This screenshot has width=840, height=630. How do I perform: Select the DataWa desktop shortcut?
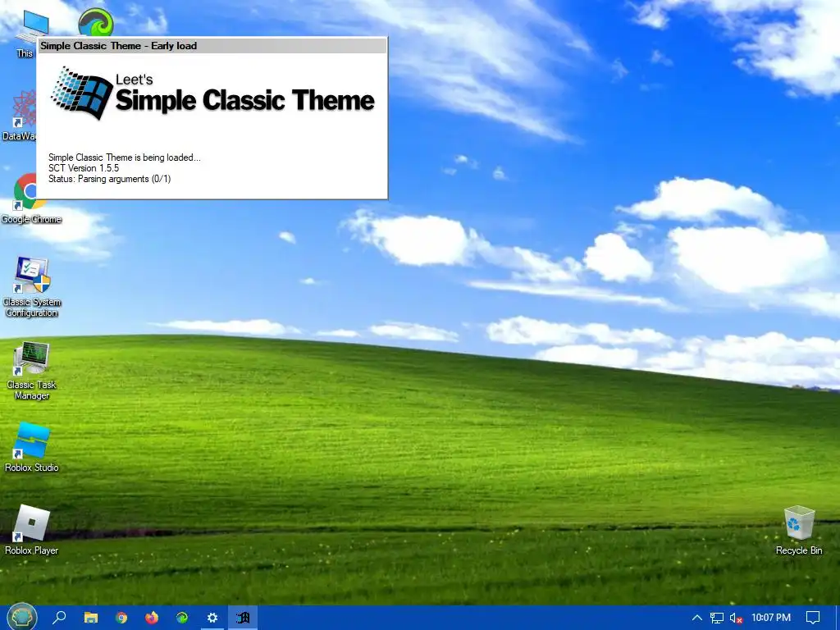tap(19, 115)
